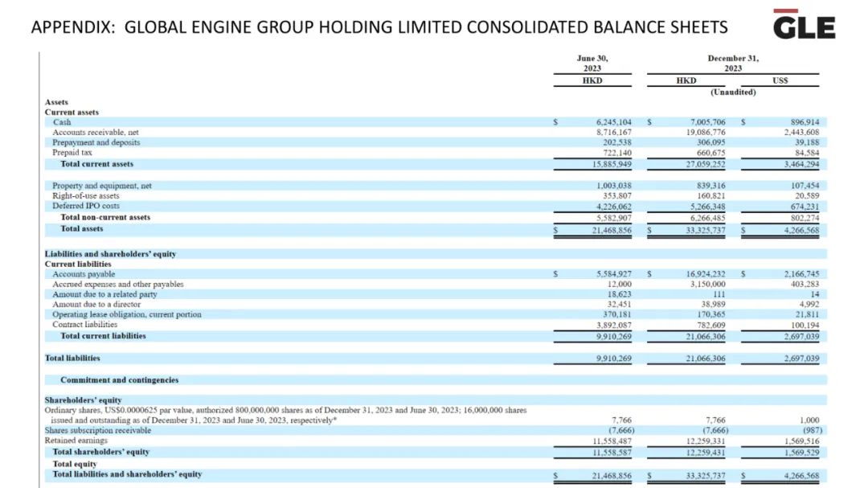This screenshot has height=488, width=868.
Task: Select the 'US$' column header
Action: coord(780,81)
